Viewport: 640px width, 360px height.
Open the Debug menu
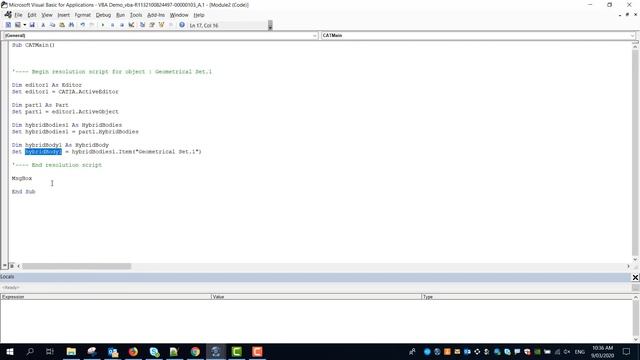pyautogui.click(x=103, y=15)
